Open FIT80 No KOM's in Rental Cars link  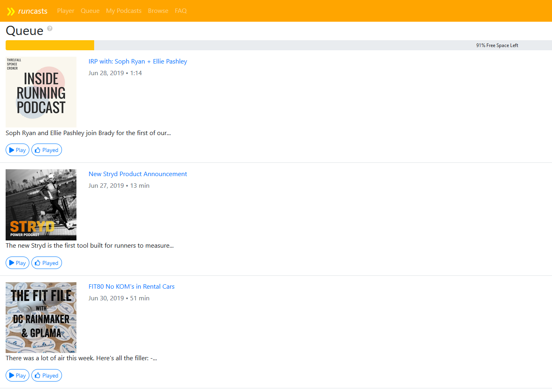132,287
